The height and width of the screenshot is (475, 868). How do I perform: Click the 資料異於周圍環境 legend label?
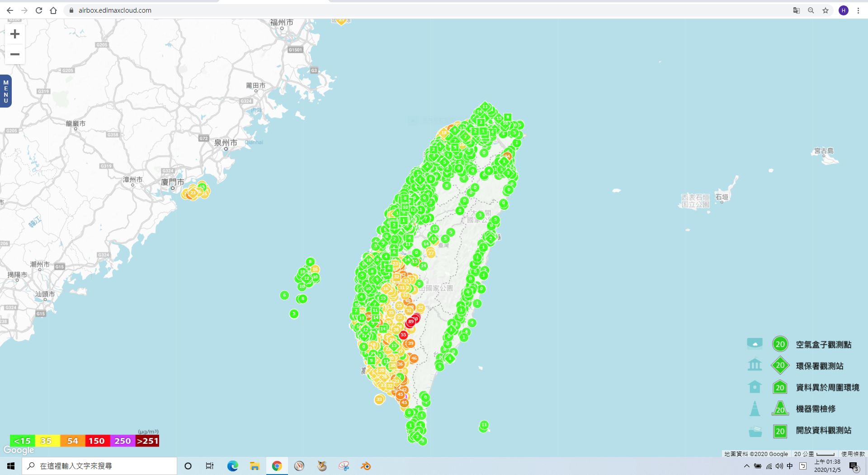827,387
